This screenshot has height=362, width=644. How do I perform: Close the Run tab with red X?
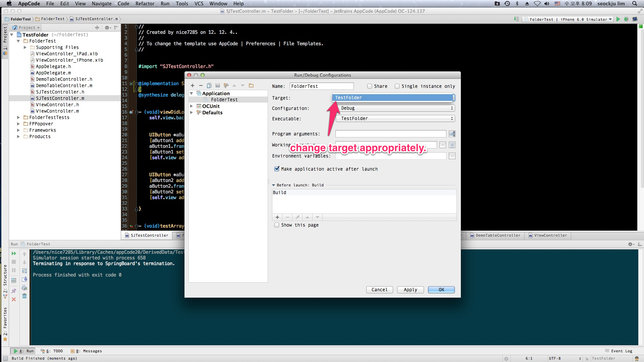(x=14, y=299)
